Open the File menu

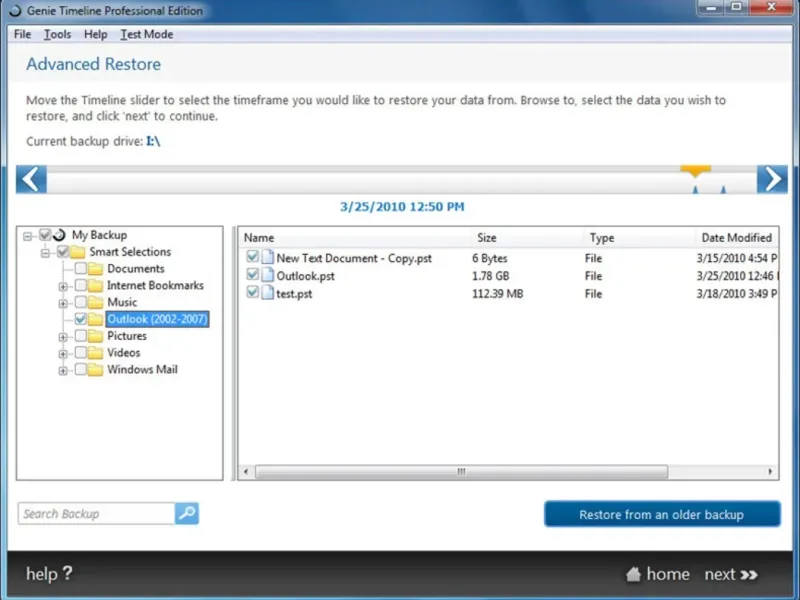tap(22, 34)
